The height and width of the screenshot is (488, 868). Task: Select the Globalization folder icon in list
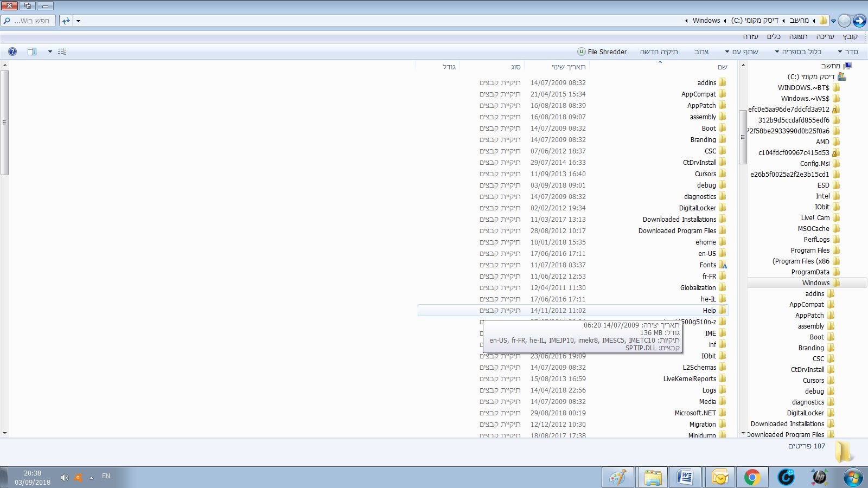coord(723,287)
